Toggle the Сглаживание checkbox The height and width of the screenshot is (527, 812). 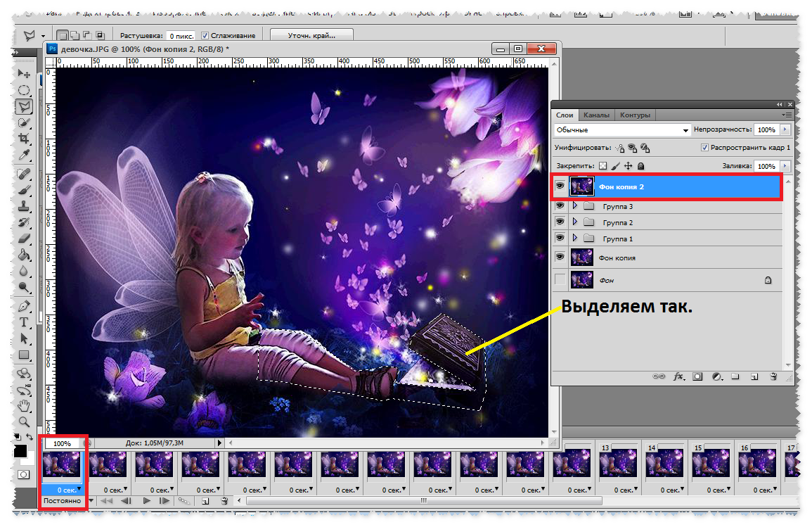205,36
